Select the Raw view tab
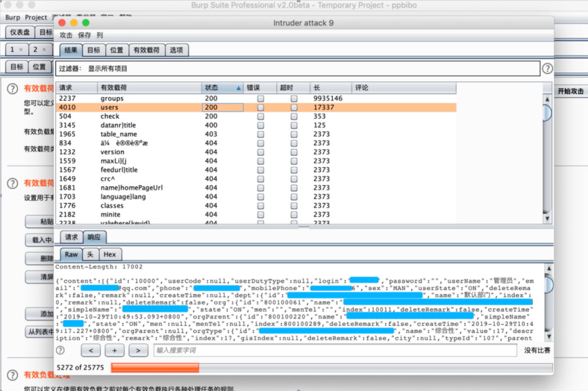The height and width of the screenshot is (391, 588). click(x=71, y=254)
